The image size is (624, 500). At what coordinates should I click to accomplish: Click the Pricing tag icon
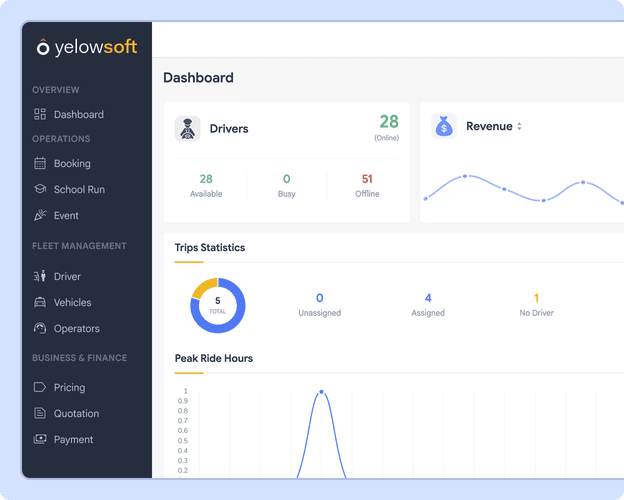[40, 387]
